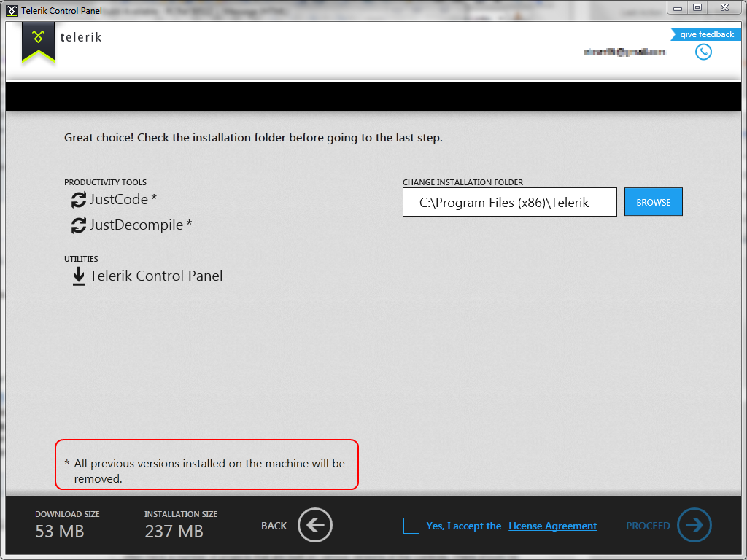
Task: Click the JustDecompile product name
Action: [136, 225]
